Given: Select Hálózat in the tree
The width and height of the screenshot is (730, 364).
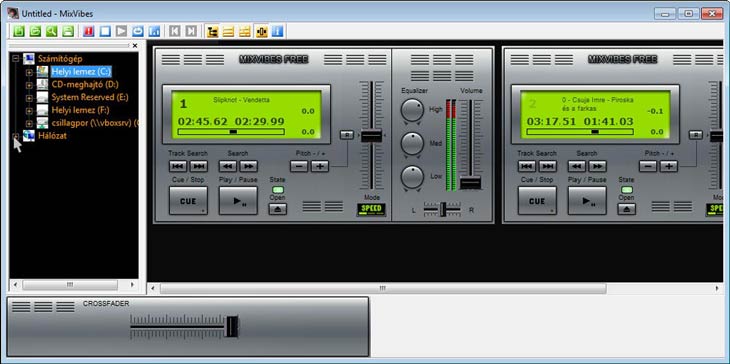Looking at the screenshot, I should pos(52,136).
